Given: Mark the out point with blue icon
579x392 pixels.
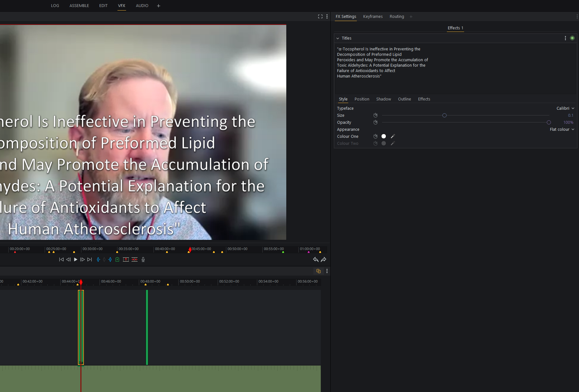Looking at the screenshot, I should pyautogui.click(x=110, y=260).
